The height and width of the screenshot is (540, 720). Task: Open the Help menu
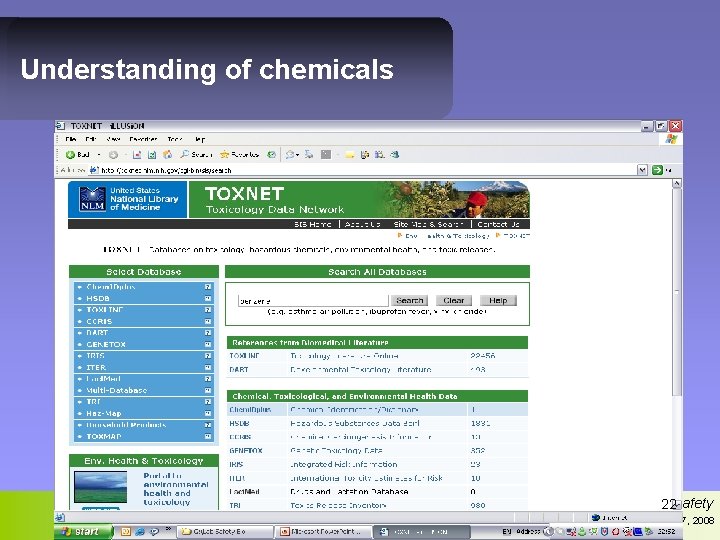[199, 139]
